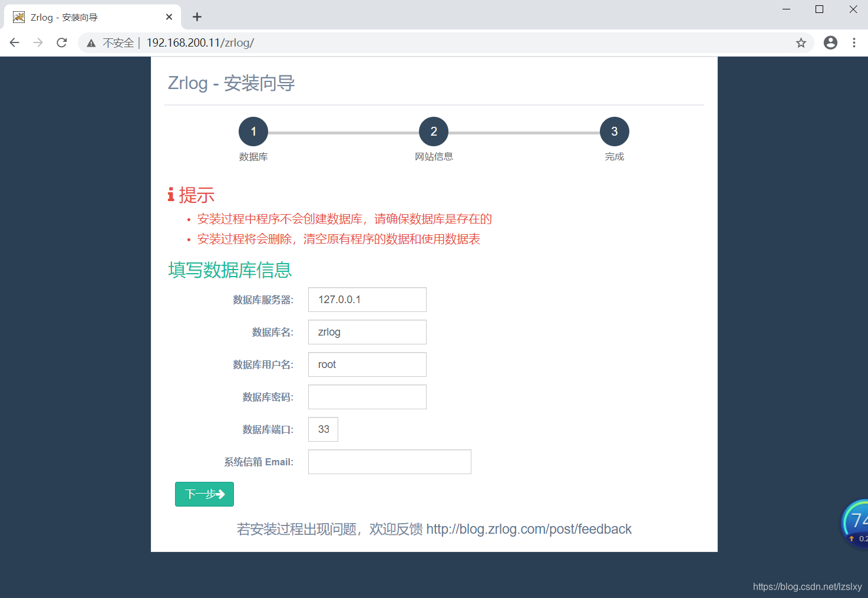The width and height of the screenshot is (868, 598).
Task: Click the feedback URL text blog.zrlog.com/post/feedback
Action: [529, 529]
